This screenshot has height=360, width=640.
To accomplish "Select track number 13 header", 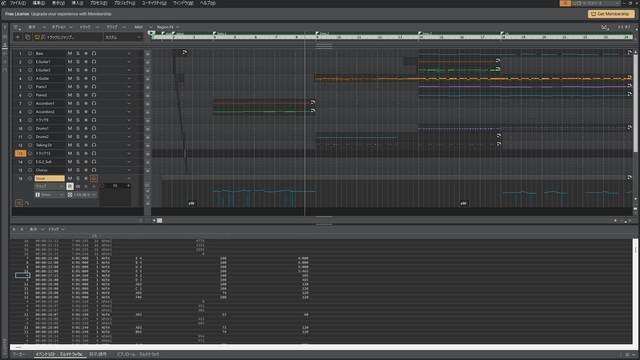I will click(x=20, y=153).
